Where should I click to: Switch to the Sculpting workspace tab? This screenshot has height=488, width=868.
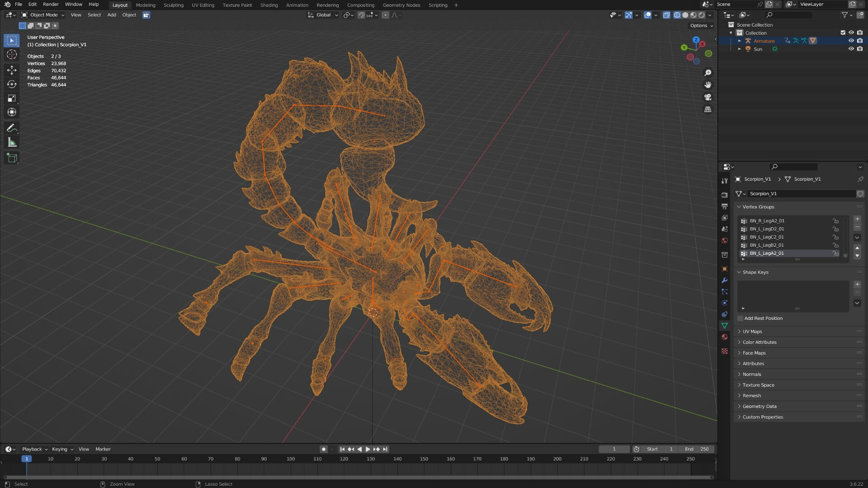point(173,5)
